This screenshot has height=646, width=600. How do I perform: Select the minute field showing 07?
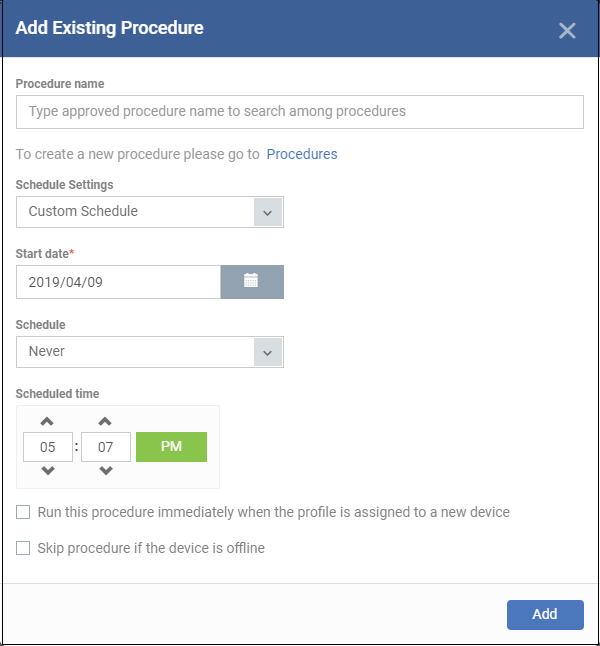click(x=106, y=447)
